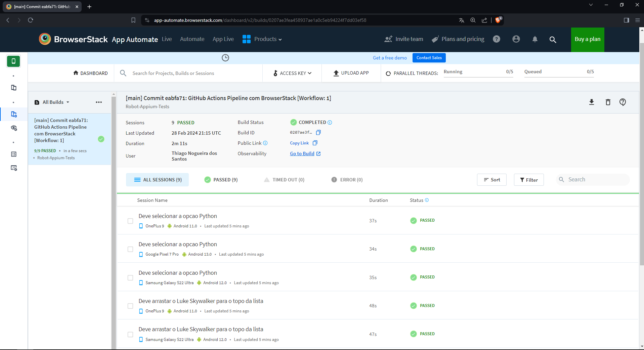Click the browser reload button
644x350 pixels.
[31, 20]
